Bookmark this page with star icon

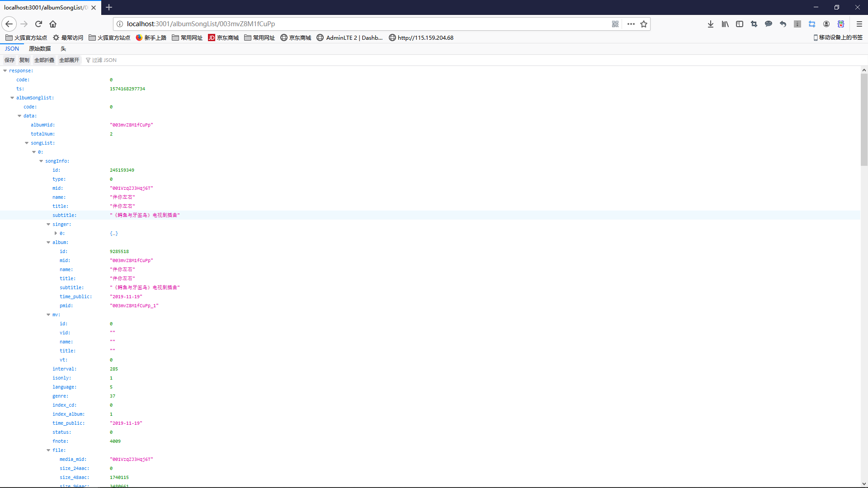[644, 24]
